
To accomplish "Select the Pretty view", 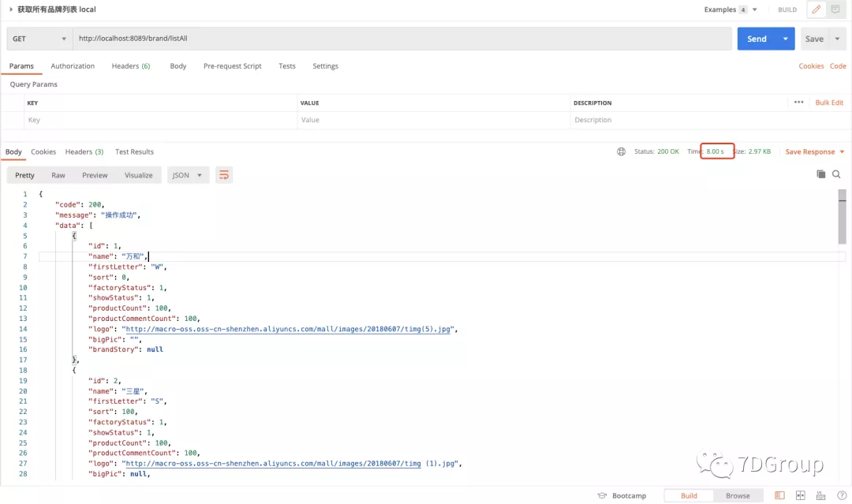I will (x=24, y=175).
